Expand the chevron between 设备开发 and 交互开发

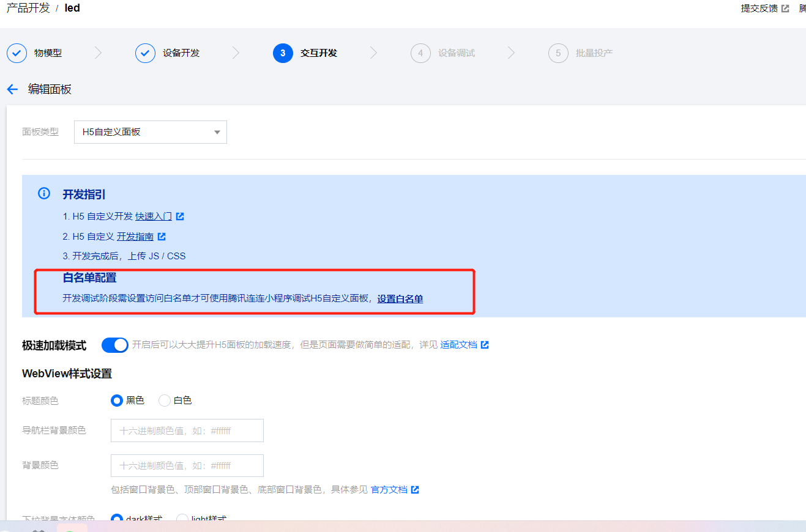236,53
